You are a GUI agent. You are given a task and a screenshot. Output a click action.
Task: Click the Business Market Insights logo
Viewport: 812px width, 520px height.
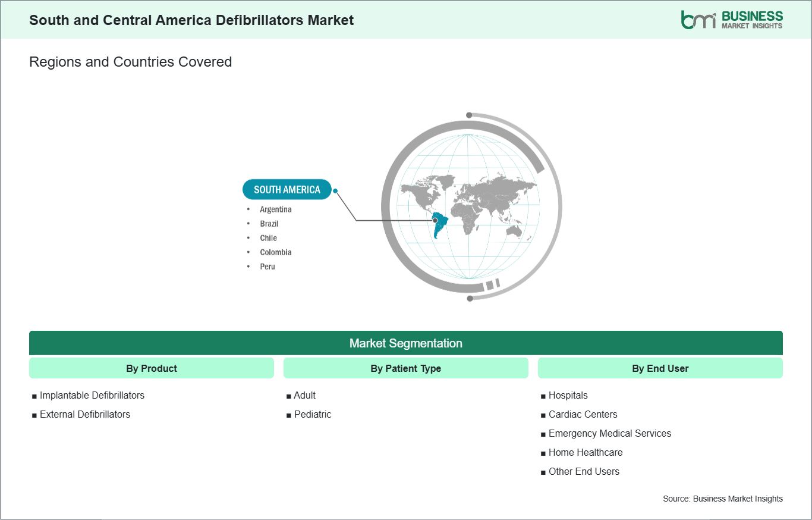coord(732,20)
